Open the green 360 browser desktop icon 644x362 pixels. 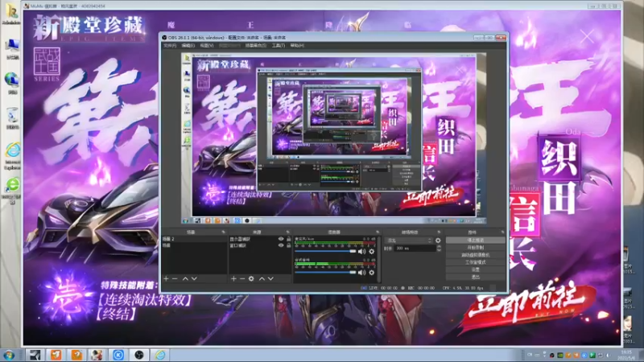coord(12,190)
